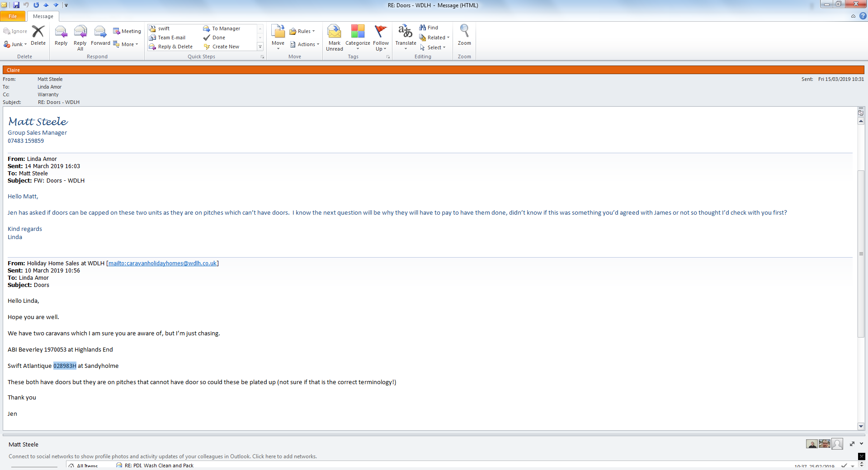Go to the next item with the down arrow
Screen dimensions: 868x470
pyautogui.click(x=56, y=5)
